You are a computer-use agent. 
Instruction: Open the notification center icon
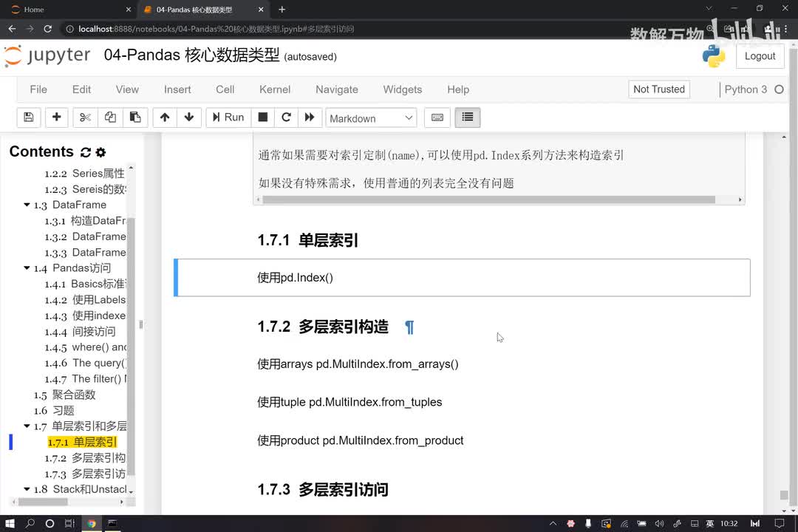pos(780,523)
